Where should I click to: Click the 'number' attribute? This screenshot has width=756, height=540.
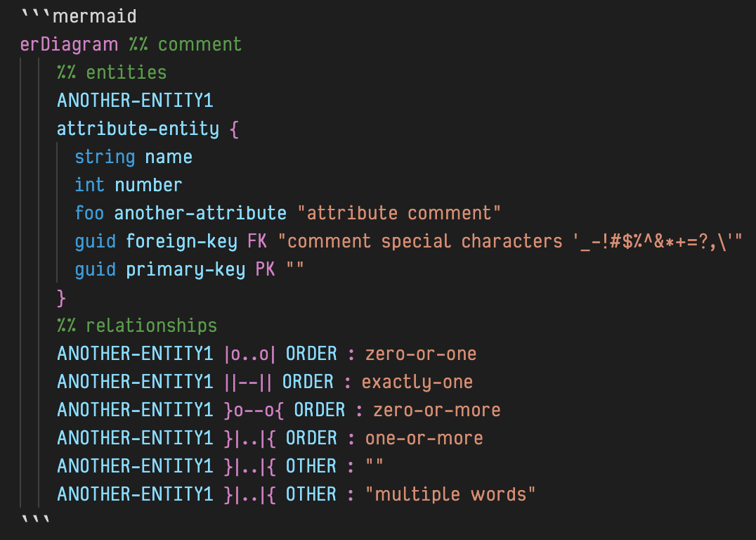(148, 185)
